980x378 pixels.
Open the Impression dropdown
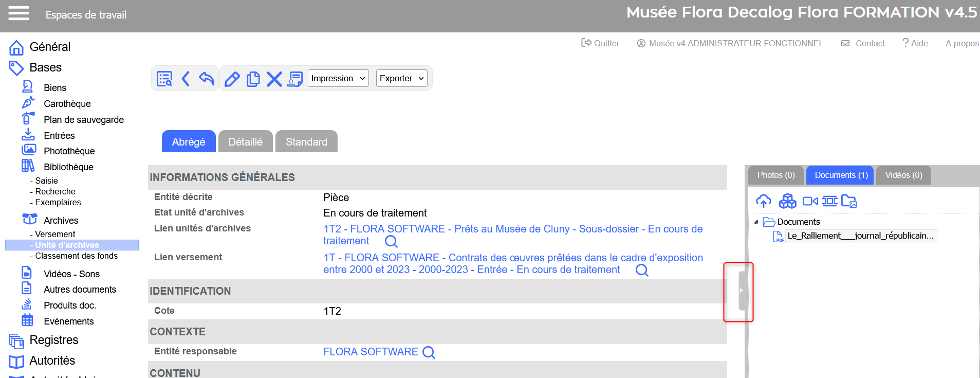[338, 78]
